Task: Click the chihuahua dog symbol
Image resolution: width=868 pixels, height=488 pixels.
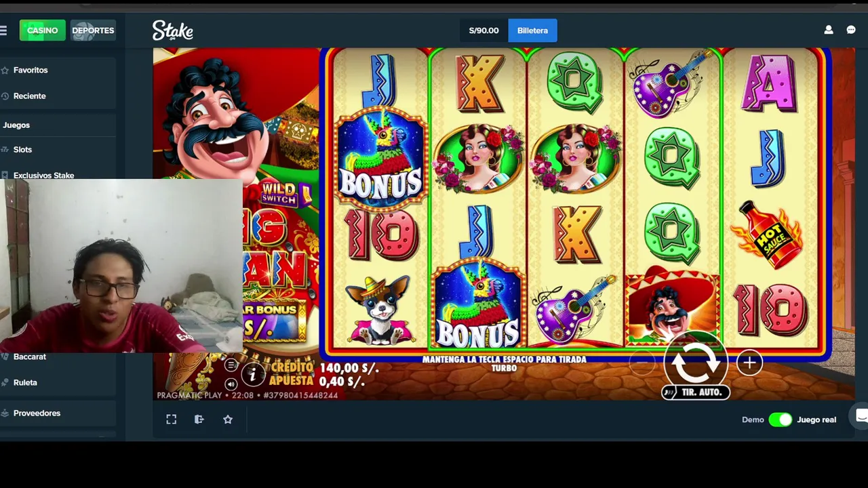Action: 380,310
